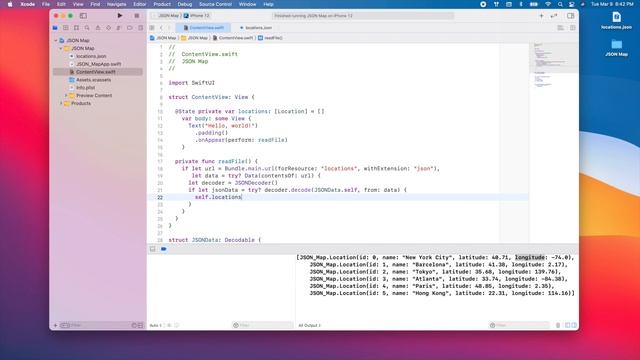This screenshot has height=360, width=640.
Task: Toggle the navigator sidebar panel
Action: point(83,16)
